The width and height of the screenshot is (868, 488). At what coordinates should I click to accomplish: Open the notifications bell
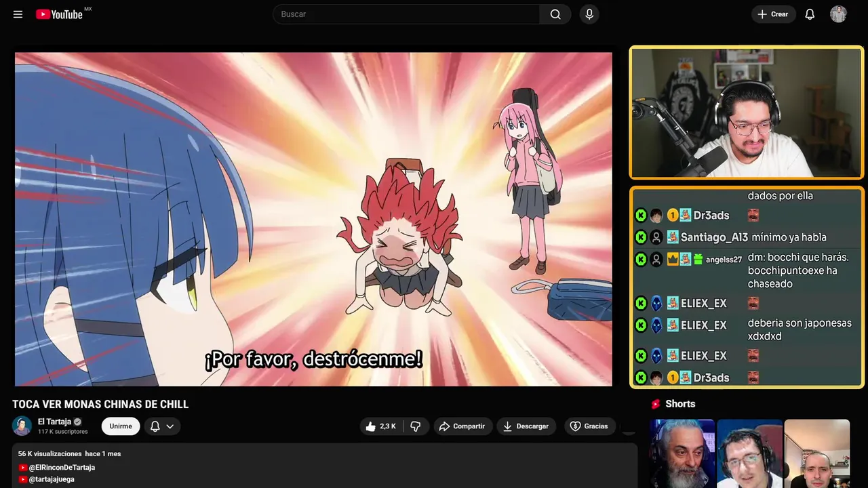click(810, 14)
